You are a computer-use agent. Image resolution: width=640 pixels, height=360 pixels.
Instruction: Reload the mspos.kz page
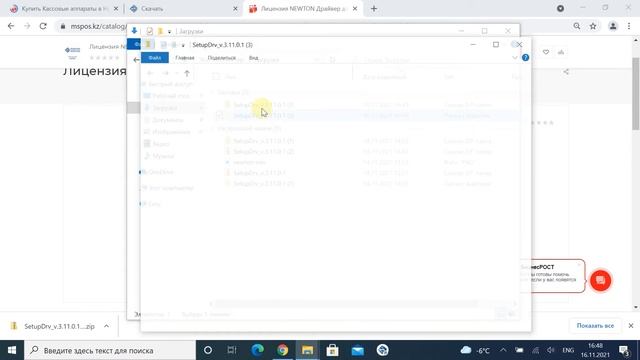[43, 26]
